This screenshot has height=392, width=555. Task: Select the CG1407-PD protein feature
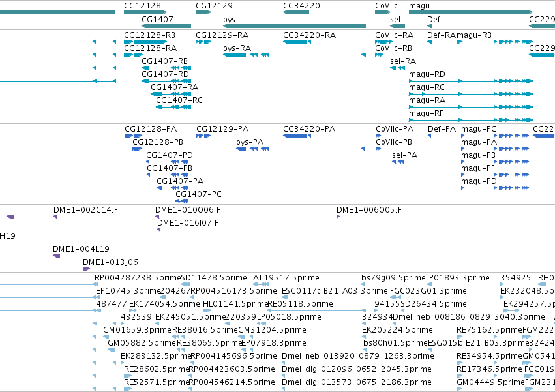click(x=168, y=162)
